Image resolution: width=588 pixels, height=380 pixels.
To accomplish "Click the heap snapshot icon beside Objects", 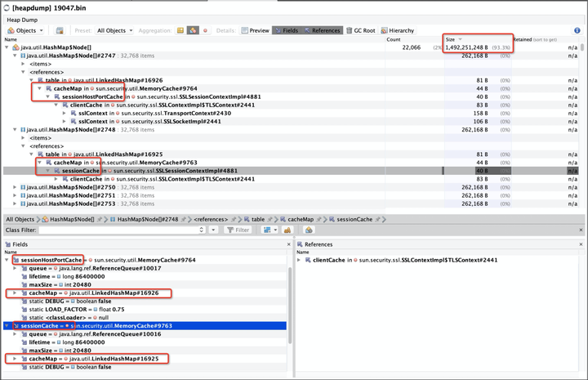I will [60, 30].
